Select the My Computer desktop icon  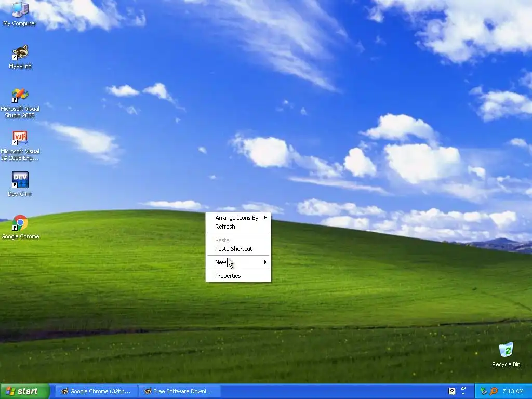coord(20,14)
